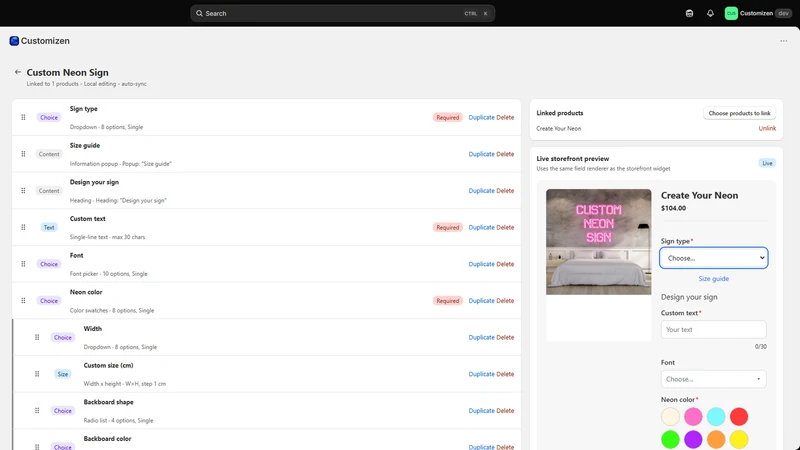Grab the drag handle for Custom text row

pyautogui.click(x=23, y=228)
